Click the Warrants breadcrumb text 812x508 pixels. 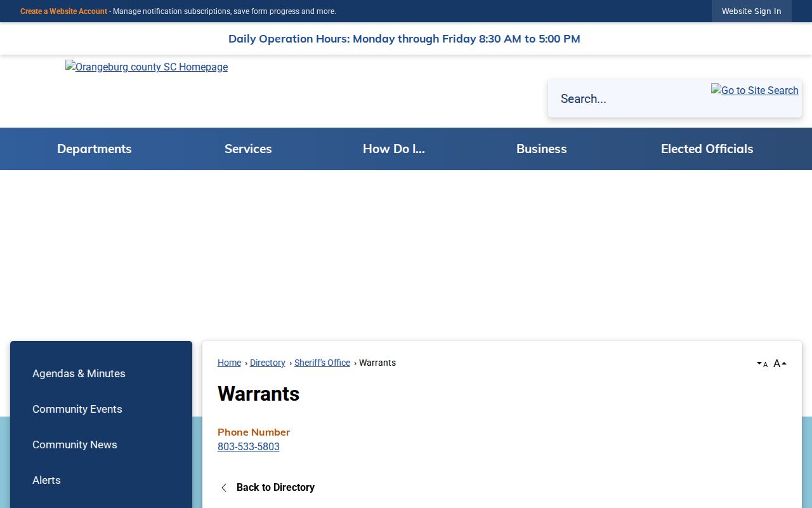tap(377, 363)
